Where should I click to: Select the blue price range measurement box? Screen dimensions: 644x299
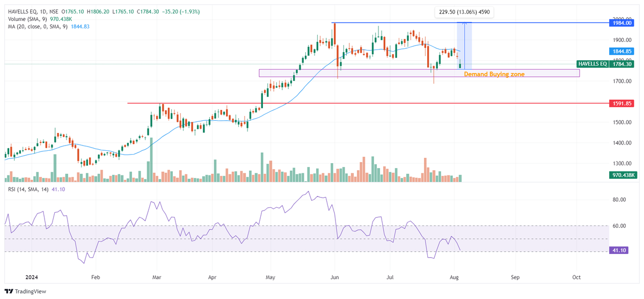click(x=464, y=46)
